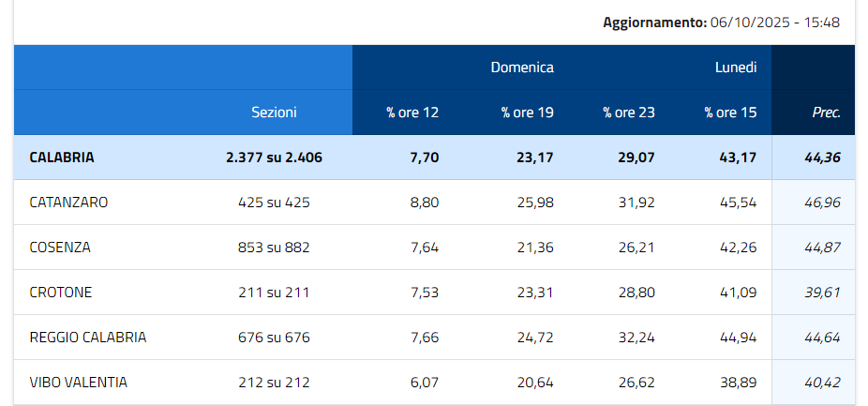Click Cosenza's 853 su 882 sections value
868x406 pixels.
point(274,248)
